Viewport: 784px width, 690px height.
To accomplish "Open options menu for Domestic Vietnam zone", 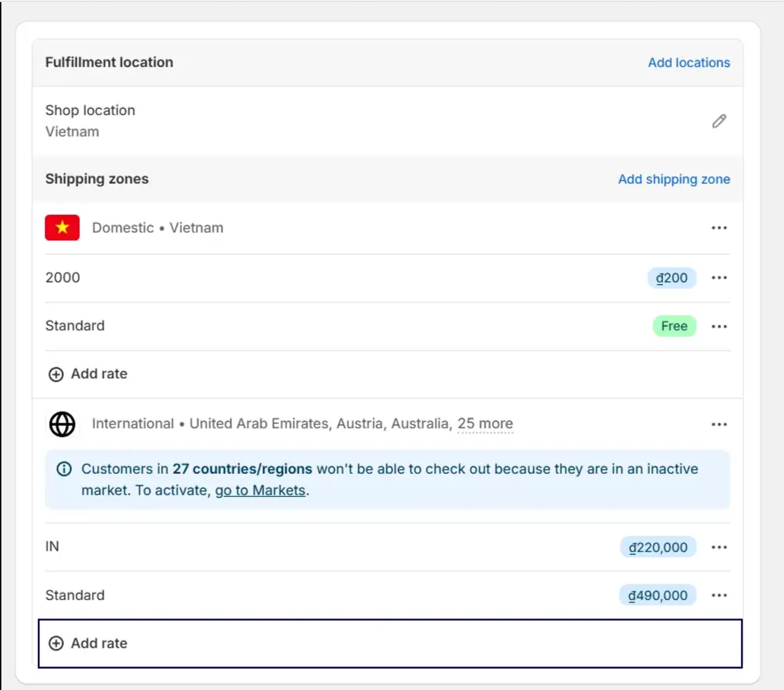I will point(719,228).
